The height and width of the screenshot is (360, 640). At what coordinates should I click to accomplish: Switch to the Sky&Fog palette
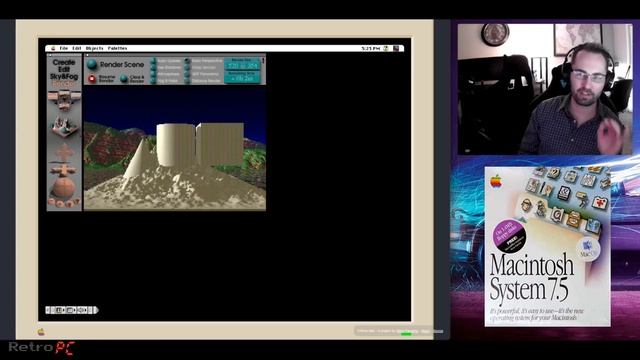tap(64, 76)
